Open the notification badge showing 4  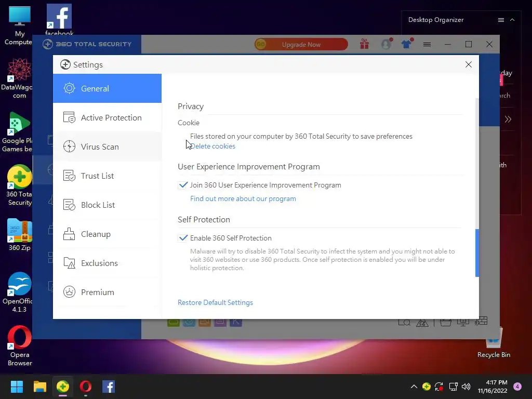517,387
